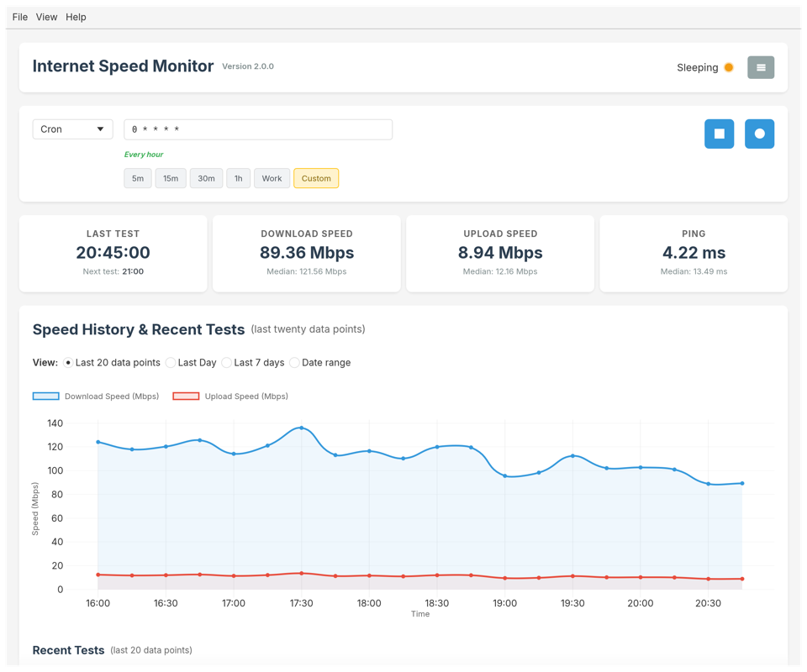Open the hamburger menu button
This screenshot has width=807, height=672.
761,67
